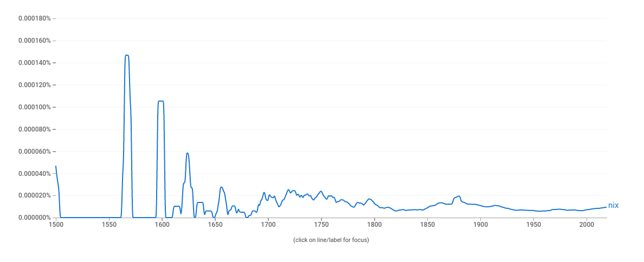Click the '0.000100%' y-axis label
Viewport: 644px width, 262px height.
[x=35, y=107]
